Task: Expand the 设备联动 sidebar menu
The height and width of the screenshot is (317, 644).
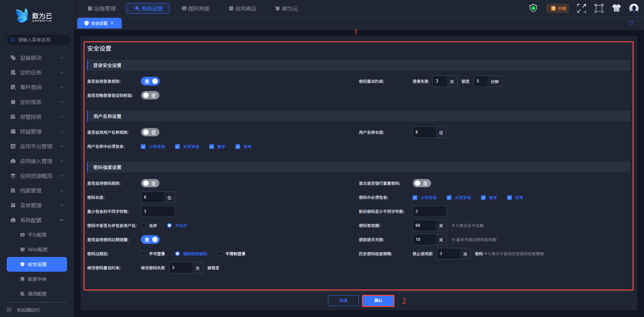Action: (x=37, y=58)
